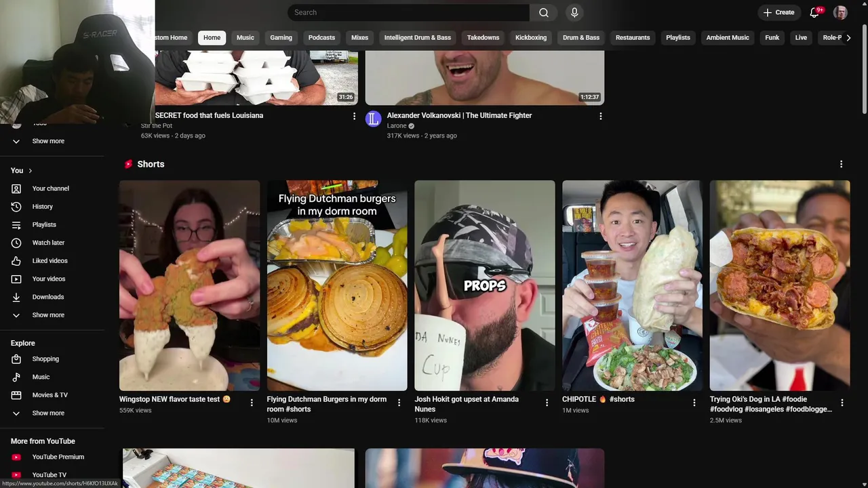The height and width of the screenshot is (488, 868).
Task: Open options for CHIPOTLE short
Action: 694,403
